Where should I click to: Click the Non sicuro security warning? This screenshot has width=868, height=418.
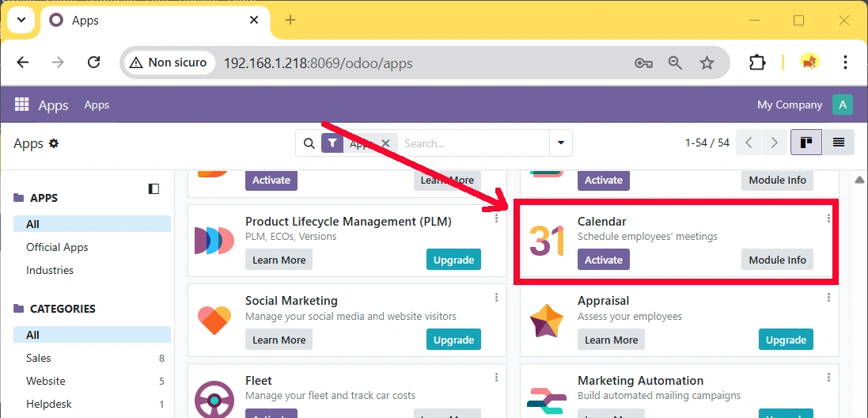coord(169,63)
